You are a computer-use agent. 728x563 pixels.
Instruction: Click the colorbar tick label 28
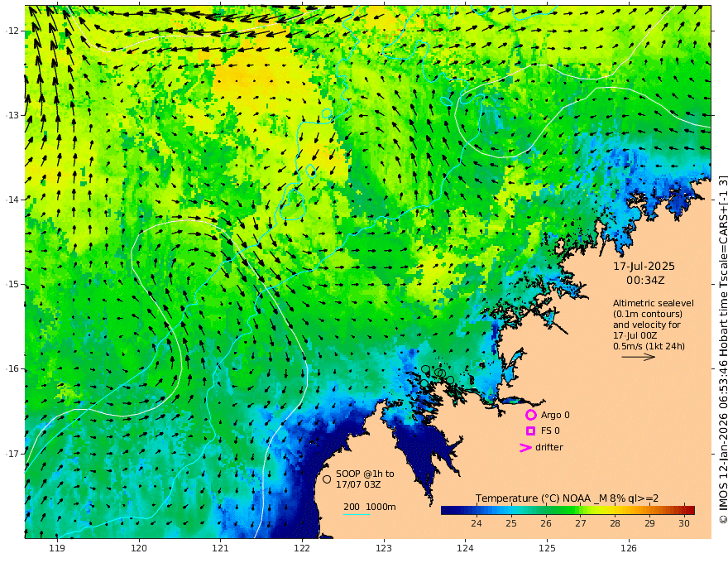(615, 523)
